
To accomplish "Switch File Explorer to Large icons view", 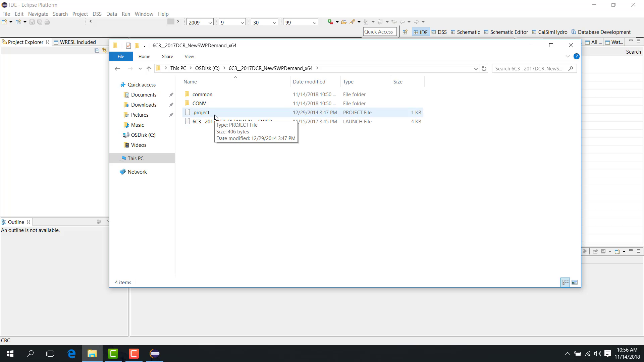I will pos(575,283).
